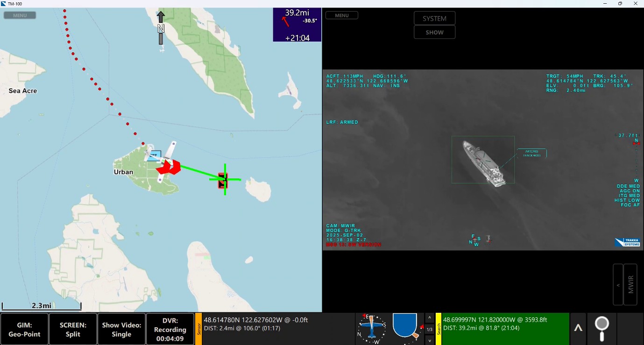Click the blue sensor field-of-view shield icon
644x345 pixels.
(404, 325)
